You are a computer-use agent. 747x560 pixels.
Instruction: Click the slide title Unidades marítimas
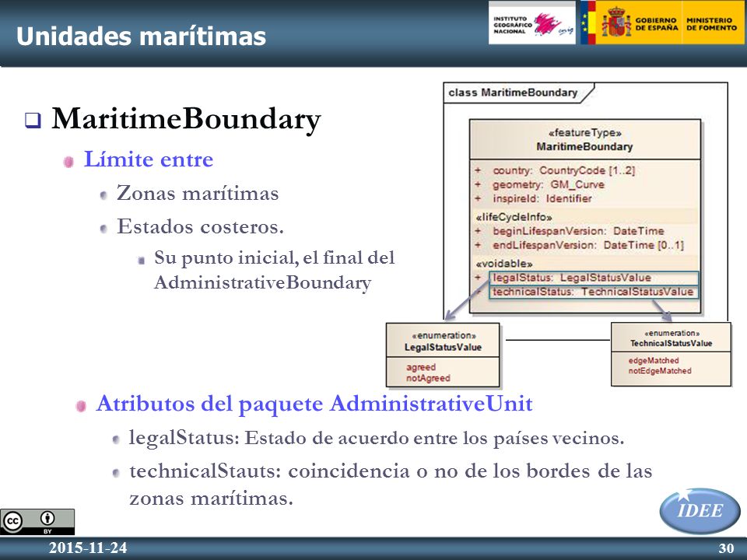click(141, 37)
